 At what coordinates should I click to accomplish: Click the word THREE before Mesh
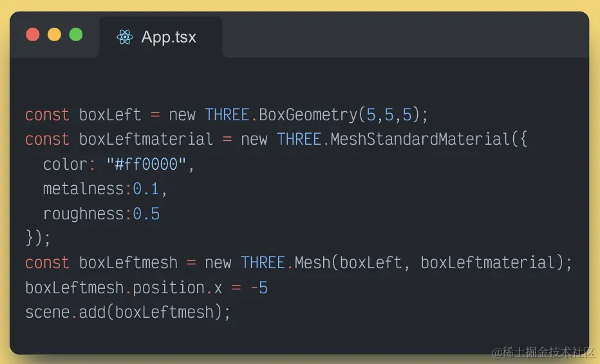click(263, 263)
